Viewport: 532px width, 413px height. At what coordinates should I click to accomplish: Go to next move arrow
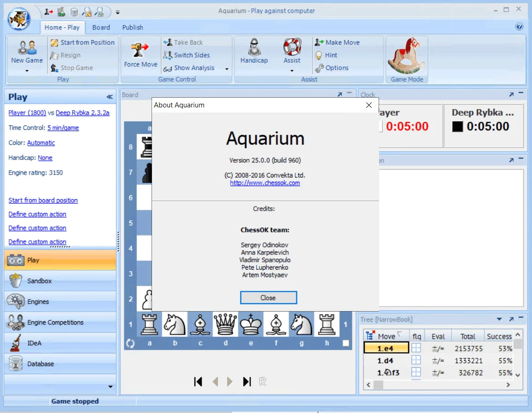tap(230, 382)
